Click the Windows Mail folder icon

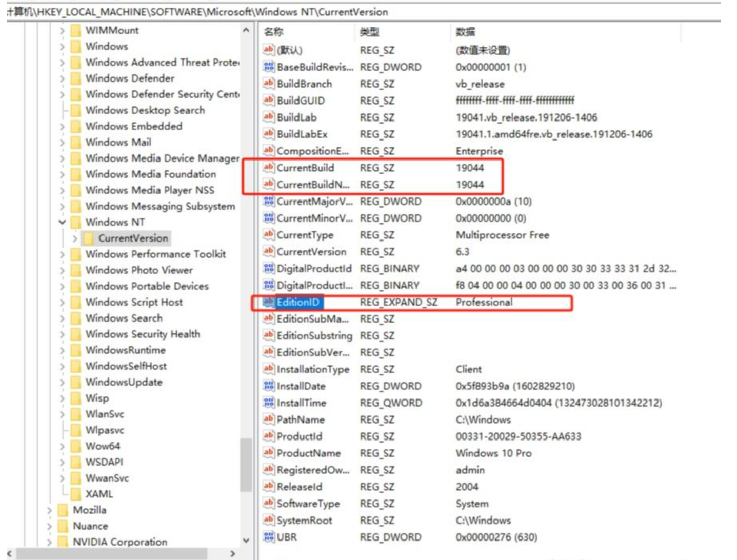pos(76,142)
